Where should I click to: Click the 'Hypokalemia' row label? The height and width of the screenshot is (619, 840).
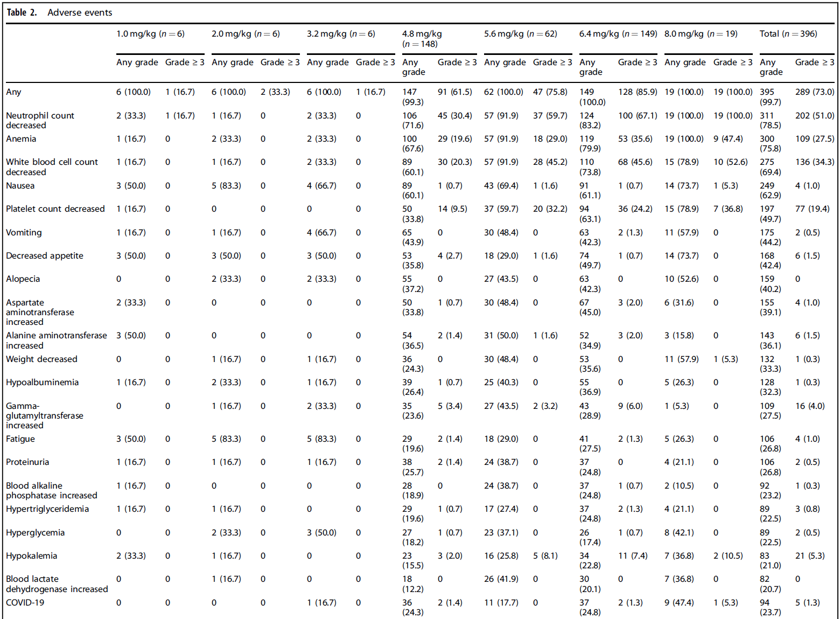point(31,556)
